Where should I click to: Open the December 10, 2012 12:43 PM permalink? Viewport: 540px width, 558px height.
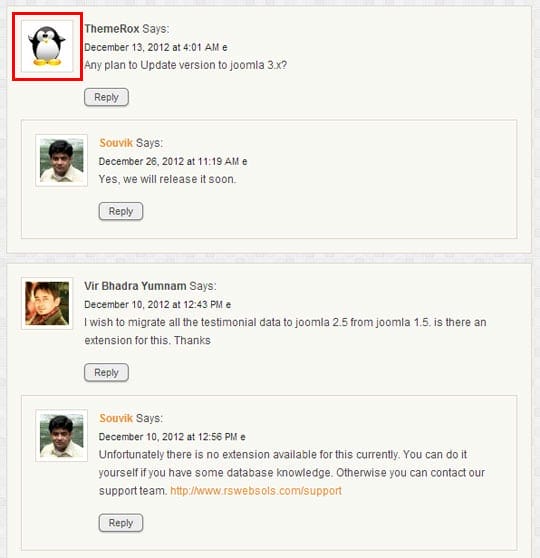pos(153,305)
